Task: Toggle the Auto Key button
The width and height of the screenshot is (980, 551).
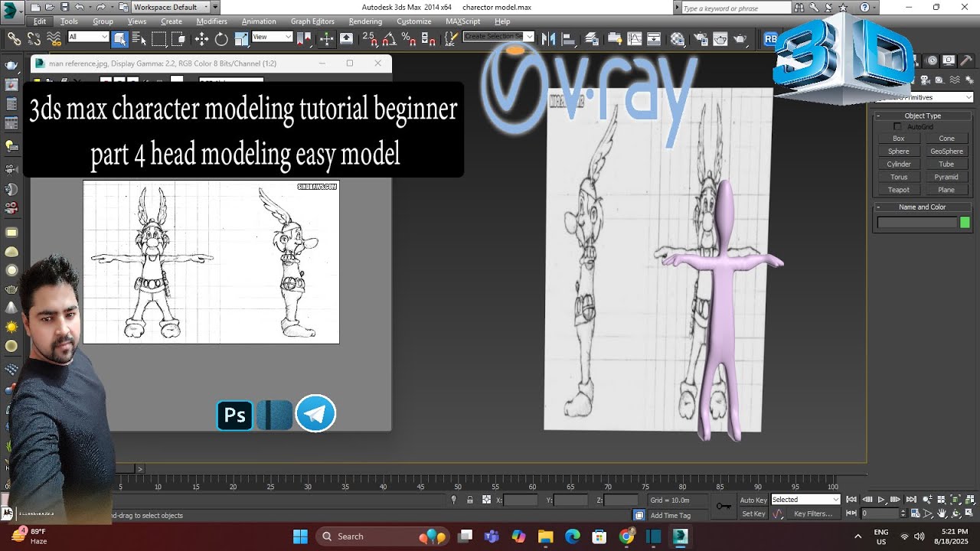Action: [753, 500]
